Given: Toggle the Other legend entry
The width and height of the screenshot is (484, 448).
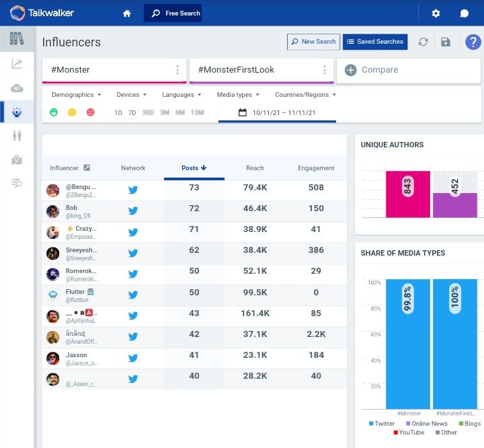Looking at the screenshot, I should [x=446, y=433].
